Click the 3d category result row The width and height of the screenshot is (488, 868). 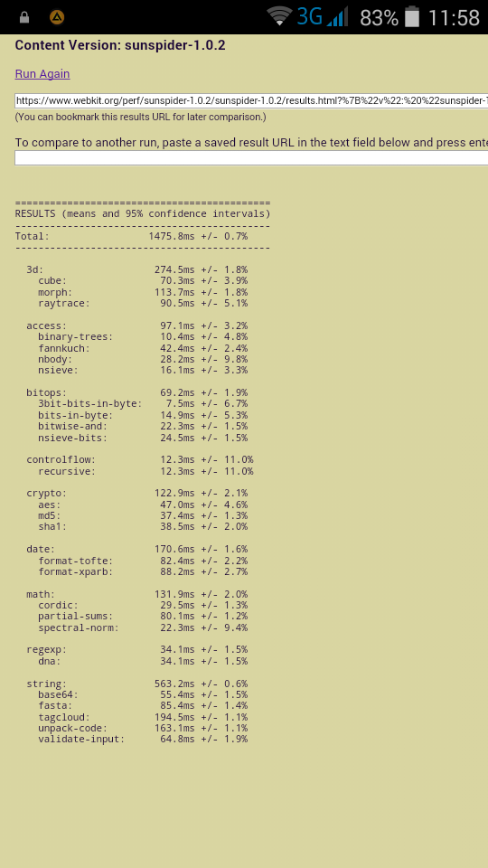point(137,269)
